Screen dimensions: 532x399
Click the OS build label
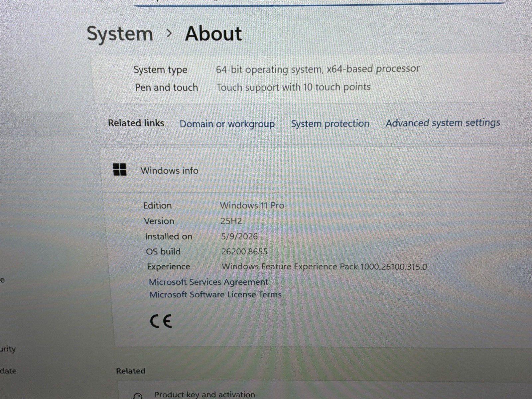(163, 252)
